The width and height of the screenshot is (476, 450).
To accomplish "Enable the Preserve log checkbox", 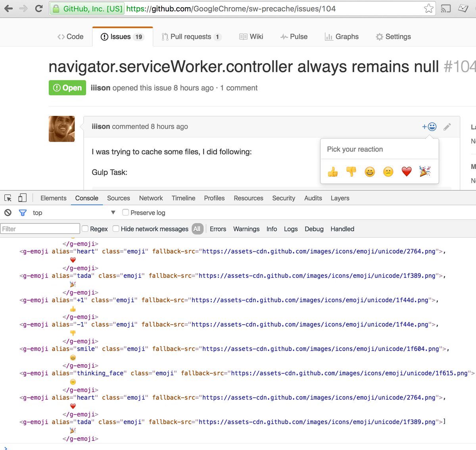I will (x=126, y=212).
